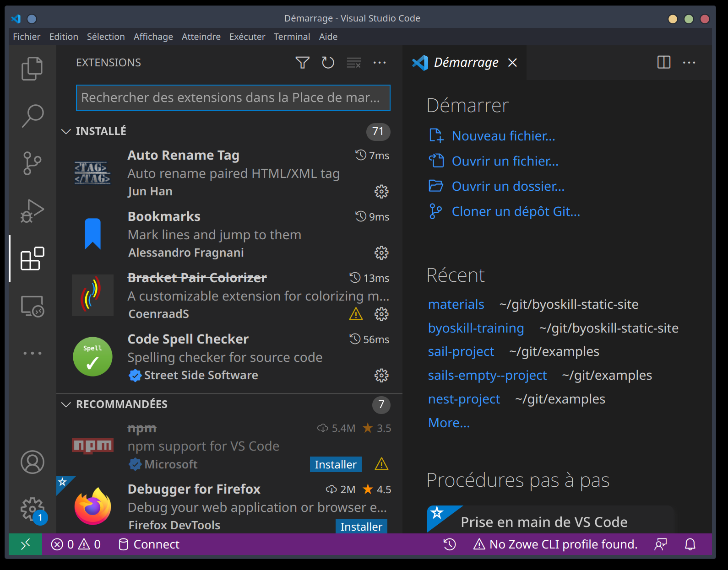Open Remote Explorer view

click(x=32, y=306)
